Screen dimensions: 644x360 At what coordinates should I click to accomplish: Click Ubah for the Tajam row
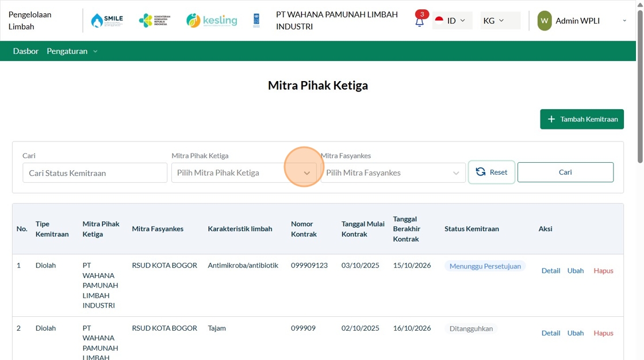(576, 333)
